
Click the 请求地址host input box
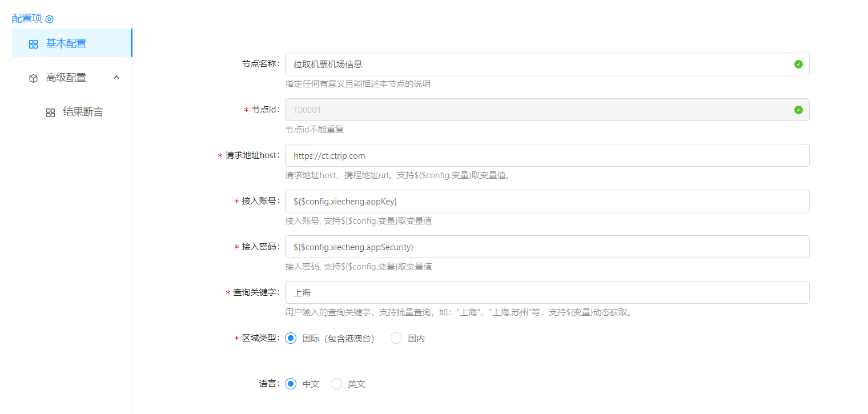[547, 155]
